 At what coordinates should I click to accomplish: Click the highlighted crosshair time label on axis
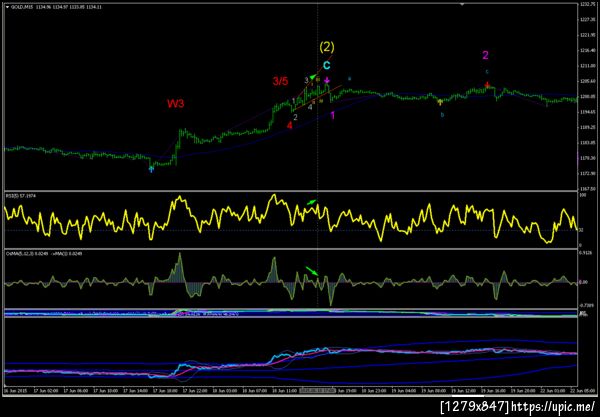click(318, 391)
